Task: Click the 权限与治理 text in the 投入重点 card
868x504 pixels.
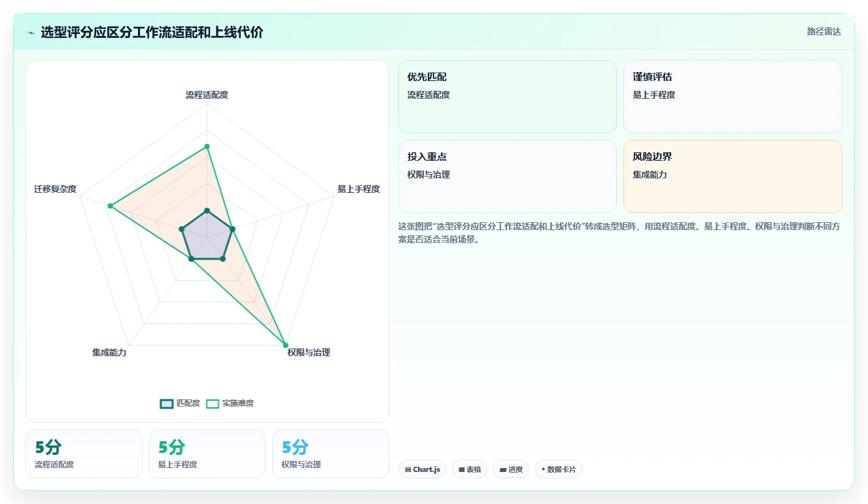Action: (x=428, y=175)
